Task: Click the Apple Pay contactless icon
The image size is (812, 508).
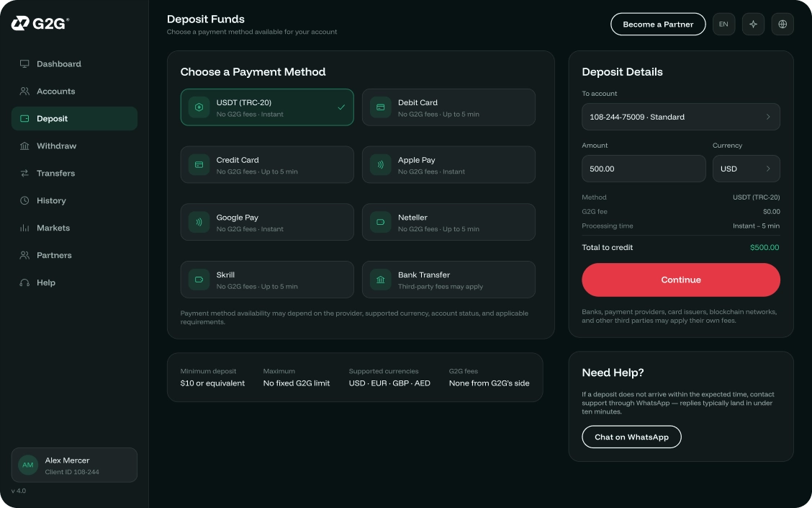Action: pyautogui.click(x=381, y=165)
